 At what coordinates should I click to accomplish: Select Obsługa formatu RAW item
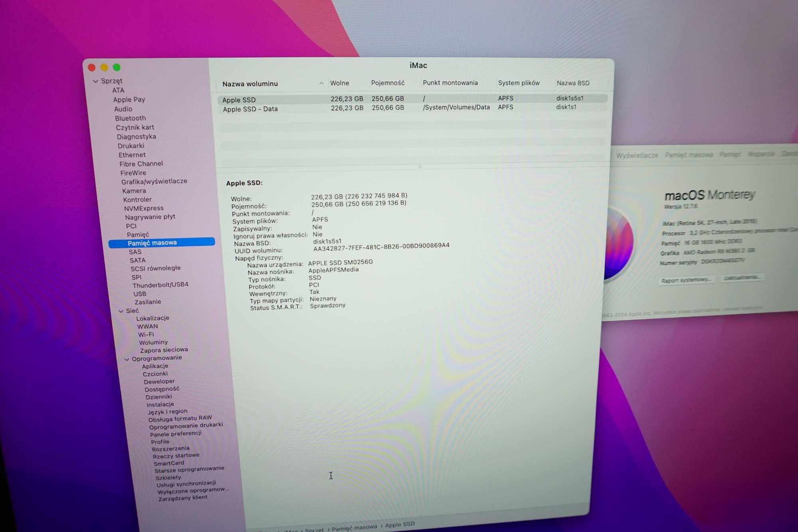(x=180, y=419)
